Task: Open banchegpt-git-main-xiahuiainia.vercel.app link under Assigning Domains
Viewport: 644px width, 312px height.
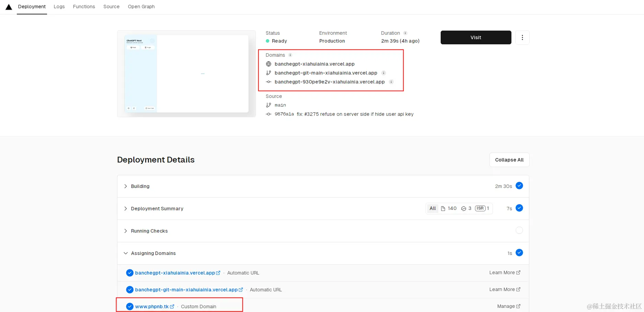Action: 189,290
